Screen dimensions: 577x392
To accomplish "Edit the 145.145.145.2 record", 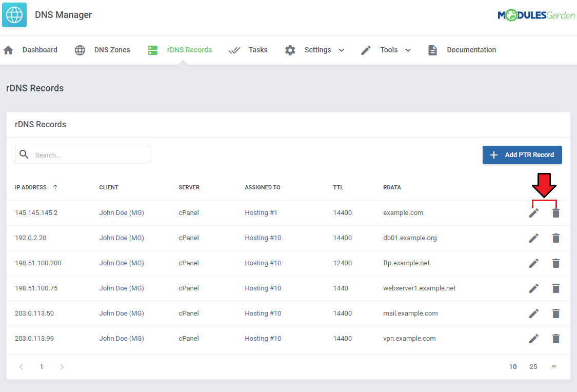I will coord(534,213).
